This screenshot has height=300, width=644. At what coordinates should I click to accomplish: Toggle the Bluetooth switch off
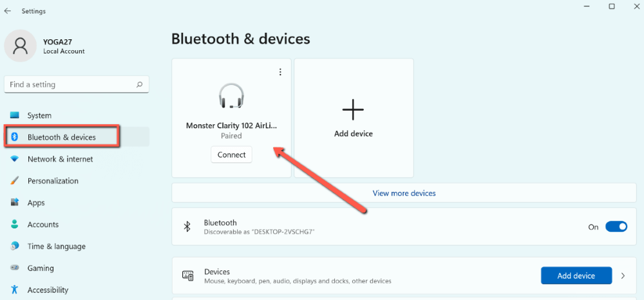[x=616, y=227]
